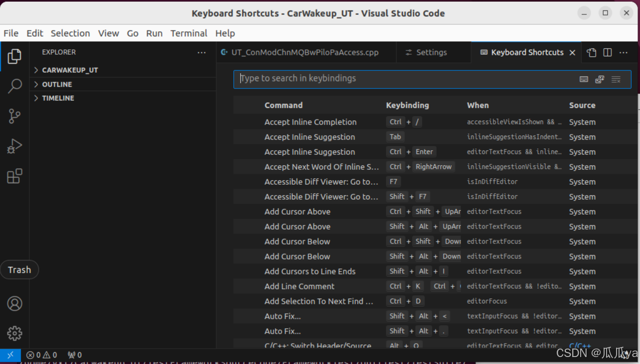Select Add Cursor Above row with Shift+Alt keybinding
This screenshot has height=364, width=640.
pyautogui.click(x=435, y=227)
